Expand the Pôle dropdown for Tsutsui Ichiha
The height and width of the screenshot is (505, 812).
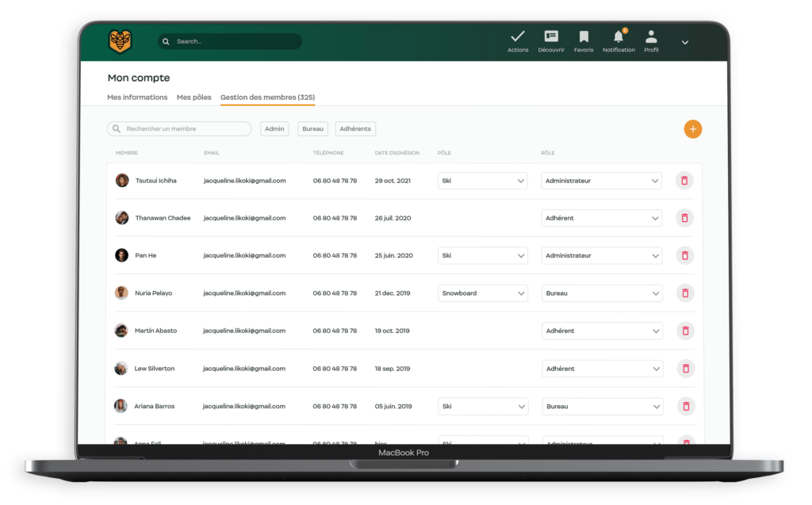coord(483,181)
